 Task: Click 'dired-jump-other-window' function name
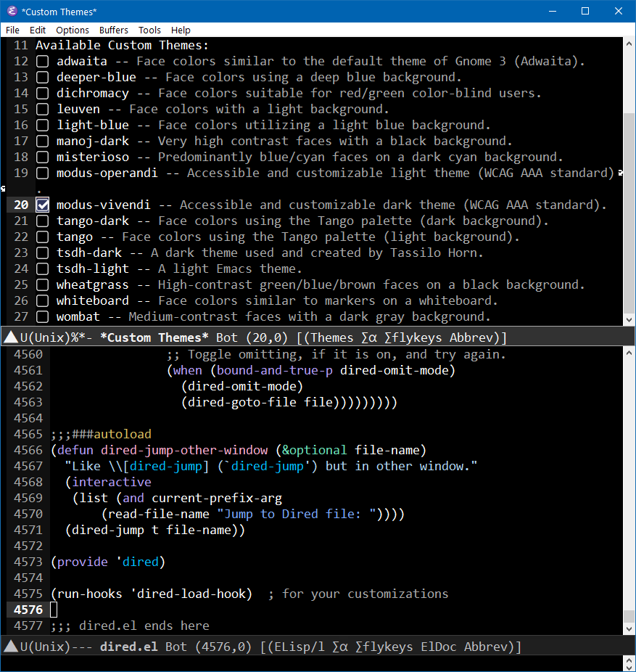click(x=184, y=450)
